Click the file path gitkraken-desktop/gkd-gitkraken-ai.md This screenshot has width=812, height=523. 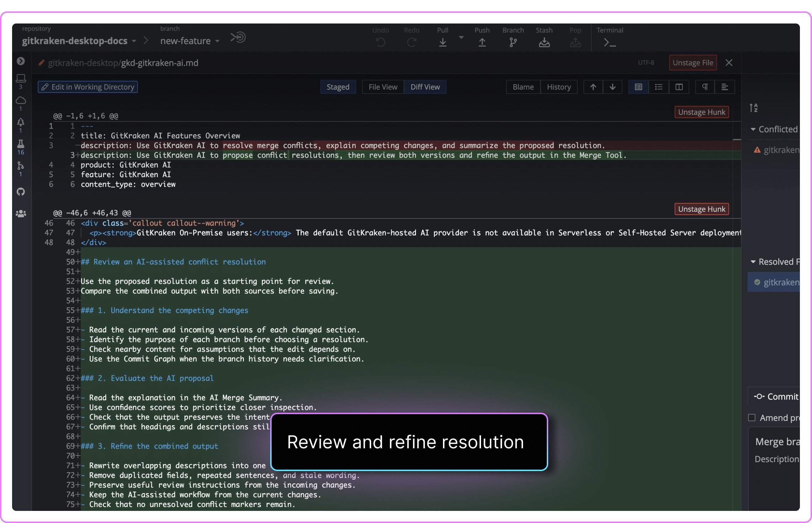[123, 63]
